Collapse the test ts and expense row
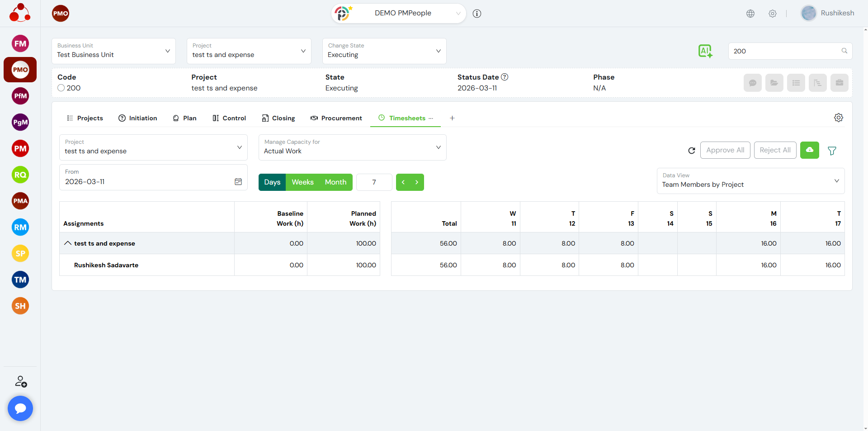The image size is (868, 431). (68, 243)
